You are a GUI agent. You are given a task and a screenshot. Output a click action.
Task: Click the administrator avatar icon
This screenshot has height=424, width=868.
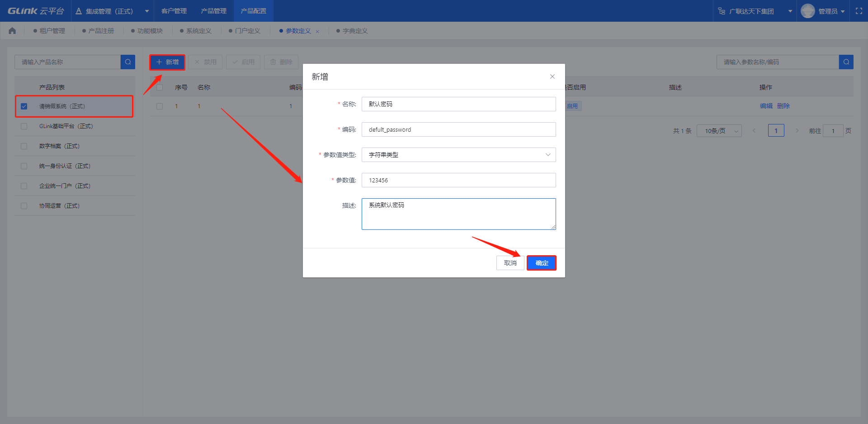(808, 11)
